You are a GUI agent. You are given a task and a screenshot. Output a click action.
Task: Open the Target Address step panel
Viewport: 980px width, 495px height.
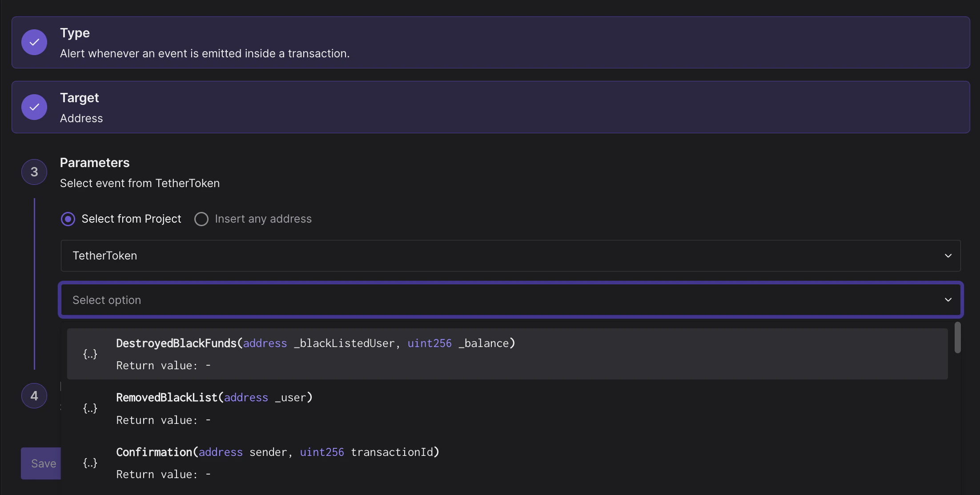[x=490, y=107]
